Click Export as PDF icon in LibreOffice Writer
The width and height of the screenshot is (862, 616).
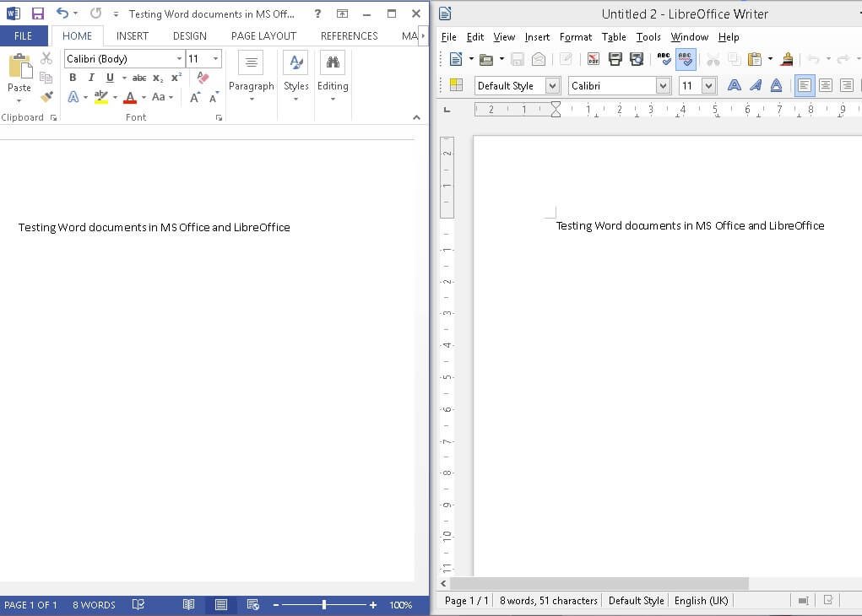click(x=594, y=59)
